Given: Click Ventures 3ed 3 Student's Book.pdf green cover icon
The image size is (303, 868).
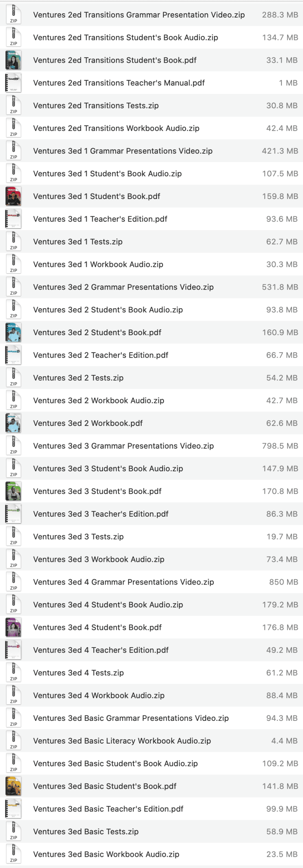Looking at the screenshot, I should tap(14, 492).
